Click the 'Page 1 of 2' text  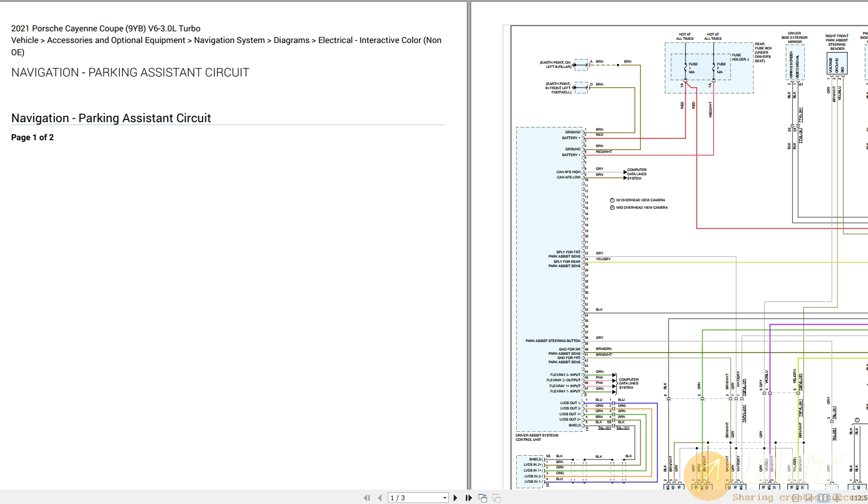pyautogui.click(x=32, y=137)
